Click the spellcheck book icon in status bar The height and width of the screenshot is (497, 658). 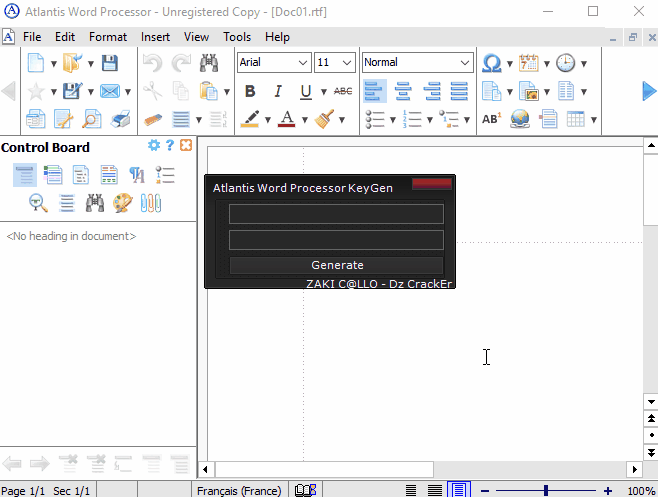[305, 490]
